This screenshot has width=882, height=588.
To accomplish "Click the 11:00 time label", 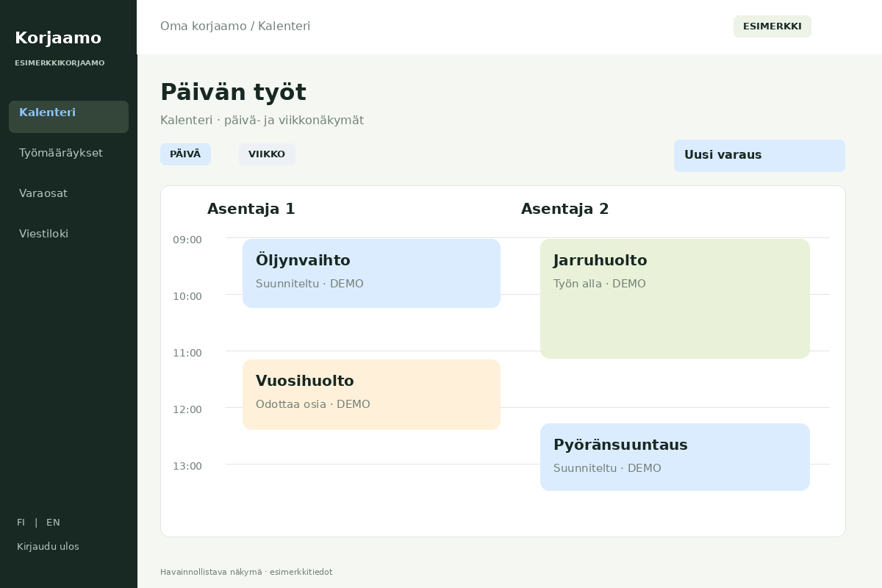I will tap(187, 353).
